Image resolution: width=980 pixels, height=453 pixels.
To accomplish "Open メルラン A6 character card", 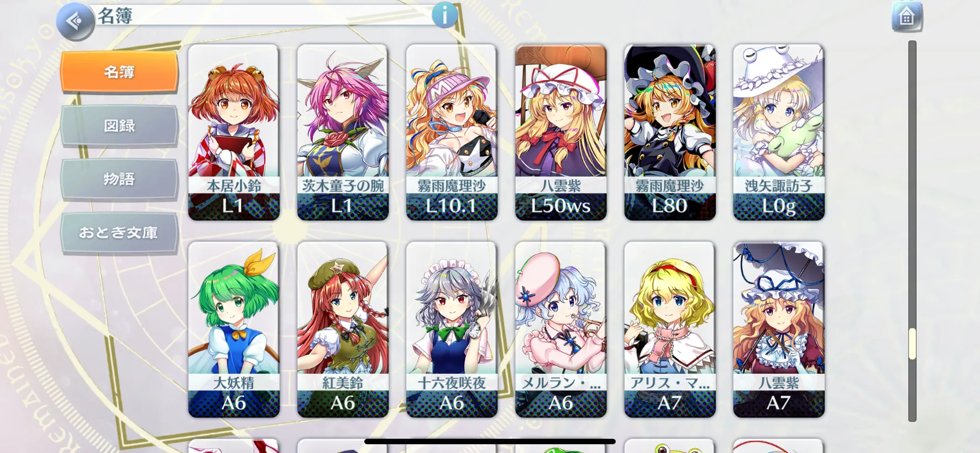I will click(561, 330).
